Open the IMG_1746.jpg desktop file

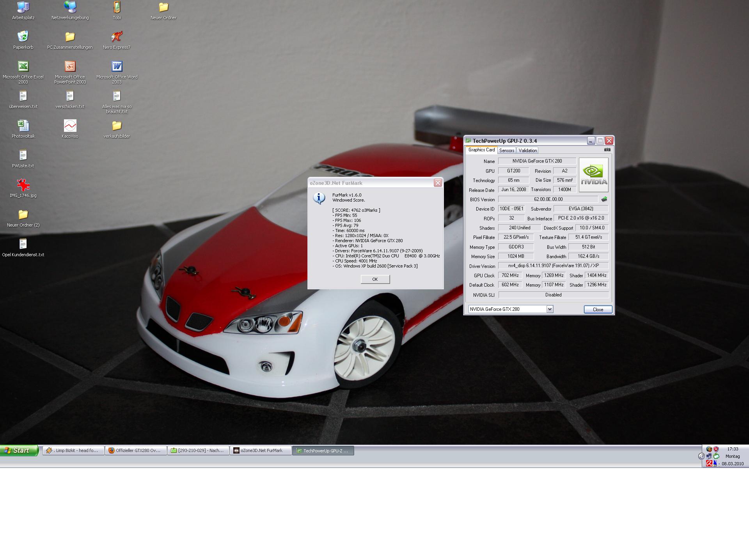tap(23, 185)
